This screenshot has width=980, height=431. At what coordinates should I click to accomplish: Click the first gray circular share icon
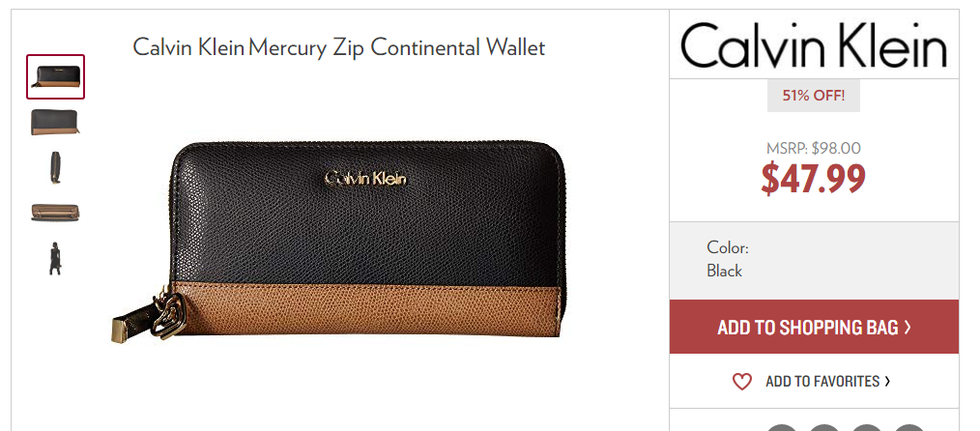pyautogui.click(x=782, y=427)
